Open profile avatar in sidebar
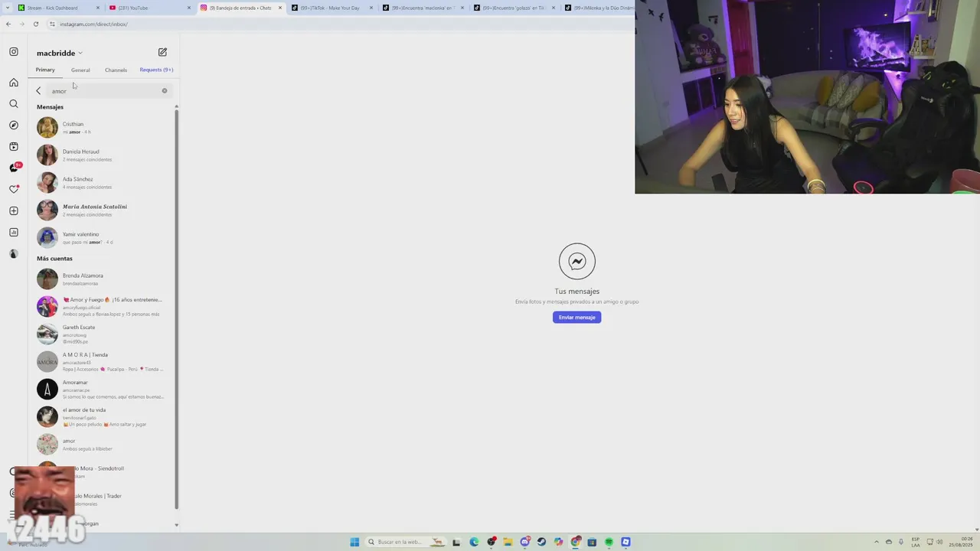980x551 pixels. (x=14, y=253)
